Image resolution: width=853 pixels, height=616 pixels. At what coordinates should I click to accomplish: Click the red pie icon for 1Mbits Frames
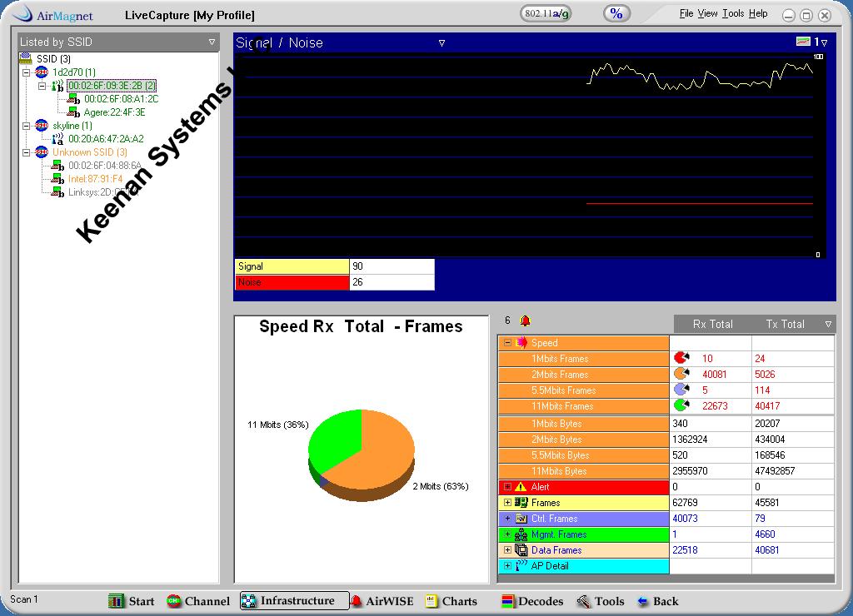[681, 358]
